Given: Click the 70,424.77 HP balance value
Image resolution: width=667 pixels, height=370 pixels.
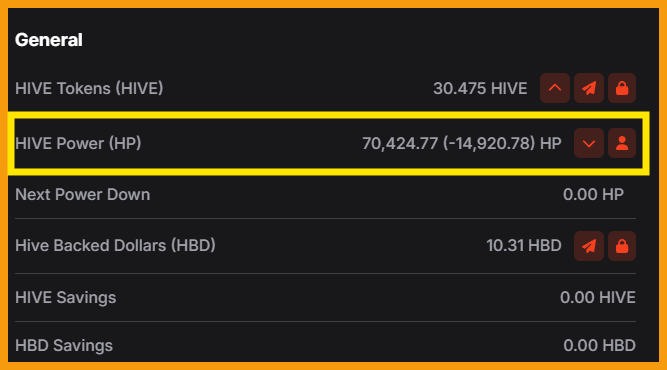Looking at the screenshot, I should coord(462,143).
